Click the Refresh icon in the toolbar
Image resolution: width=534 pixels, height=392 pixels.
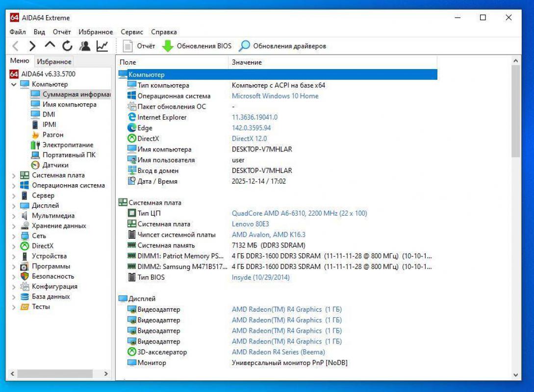click(67, 46)
